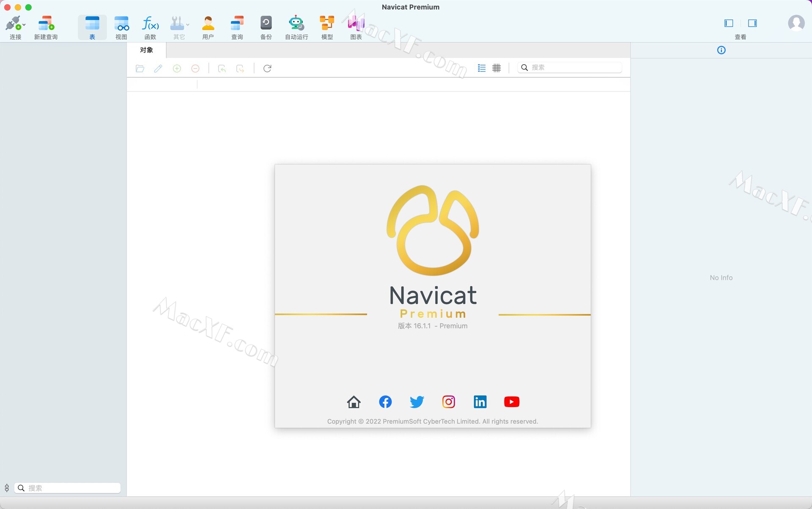Open the Instagram link icon

pos(449,402)
